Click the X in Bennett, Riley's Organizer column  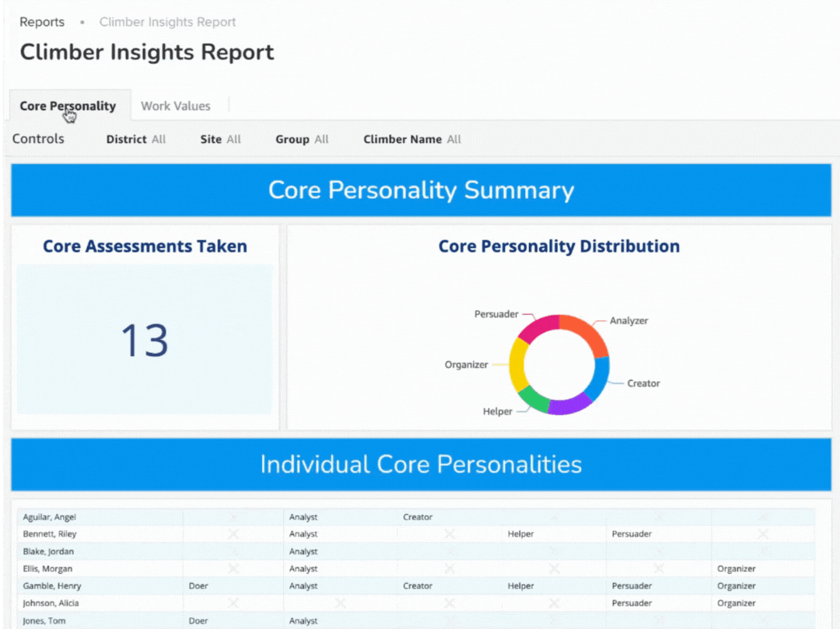click(763, 534)
